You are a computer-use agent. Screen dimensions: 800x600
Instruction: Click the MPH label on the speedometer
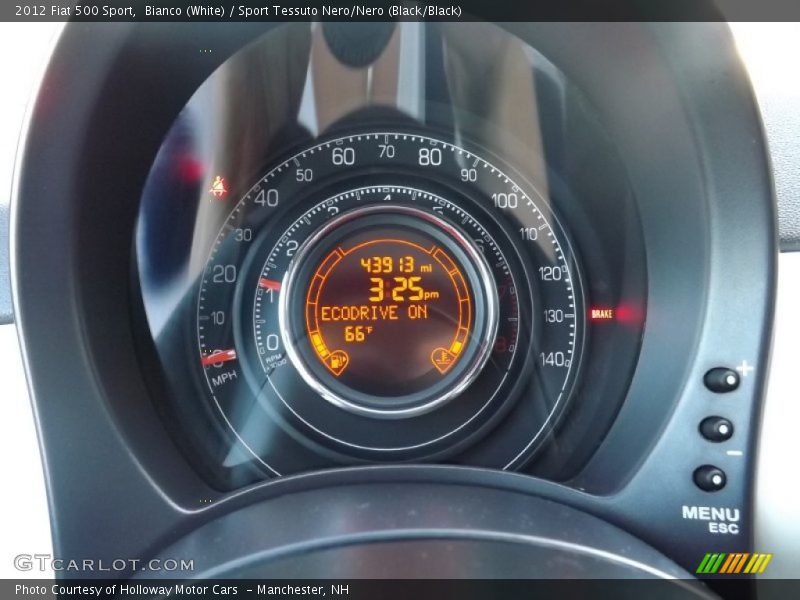coord(223,377)
